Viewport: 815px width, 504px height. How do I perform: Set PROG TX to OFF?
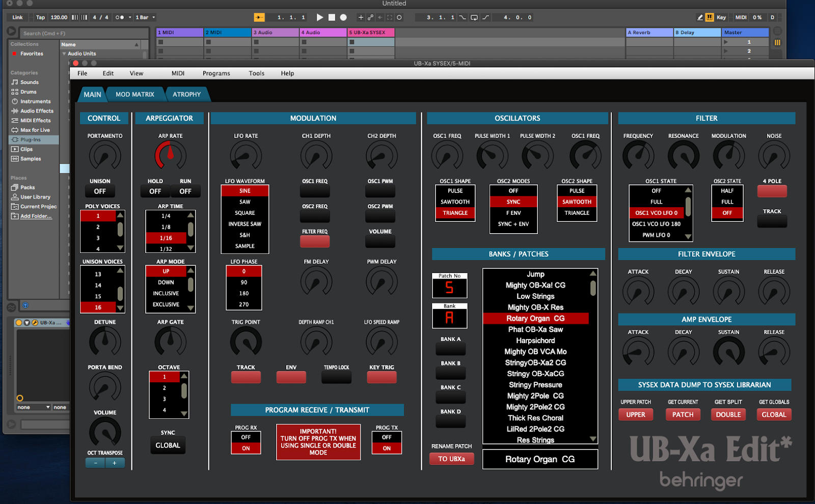pyautogui.click(x=387, y=437)
